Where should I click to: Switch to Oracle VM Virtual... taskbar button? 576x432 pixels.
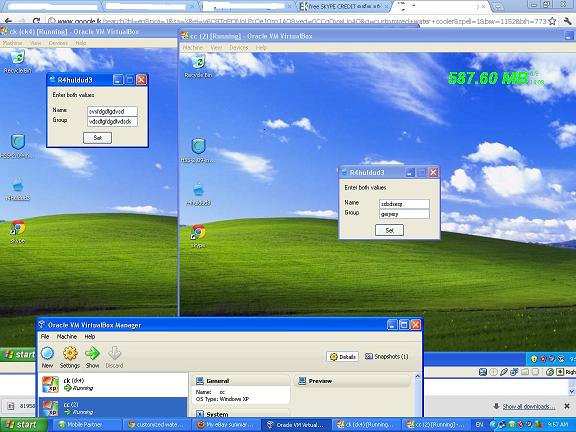coord(296,425)
